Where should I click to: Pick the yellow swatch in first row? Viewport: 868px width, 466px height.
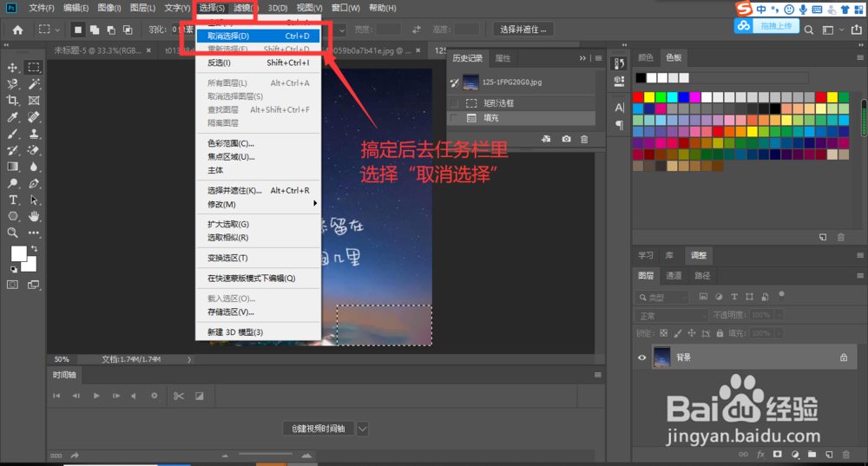[x=649, y=98]
